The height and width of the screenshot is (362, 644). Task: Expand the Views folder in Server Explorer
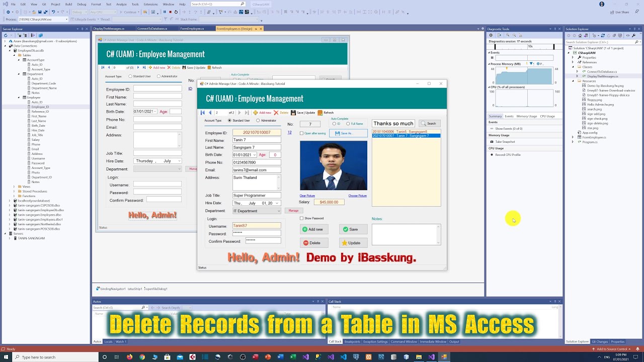pyautogui.click(x=14, y=187)
